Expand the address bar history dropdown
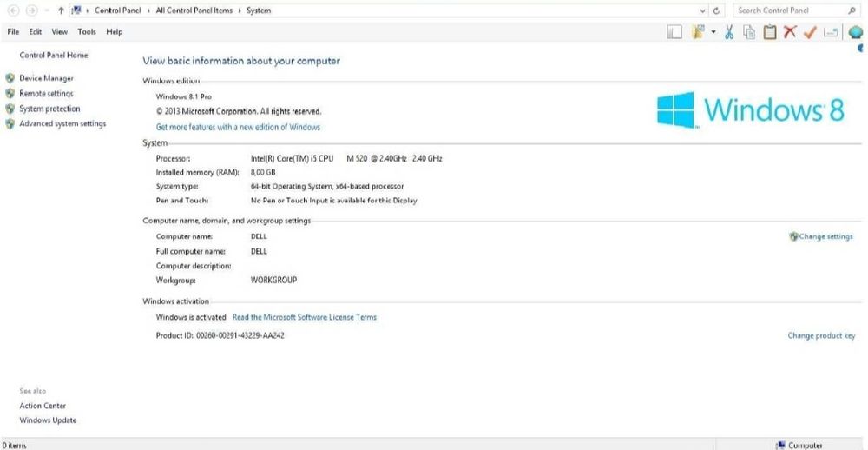868x450 pixels. tap(702, 10)
